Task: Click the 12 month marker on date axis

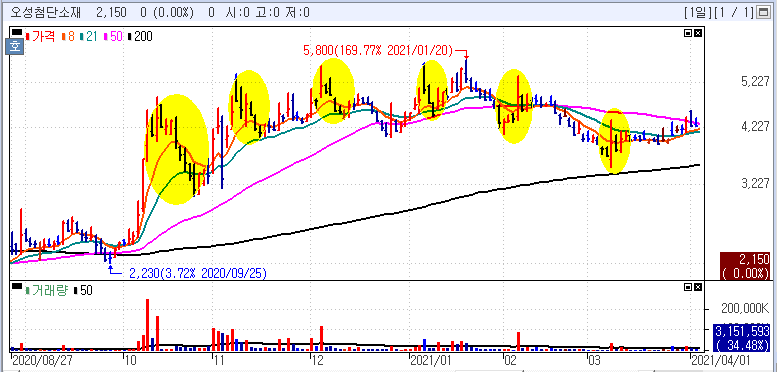Action: pyautogui.click(x=317, y=359)
